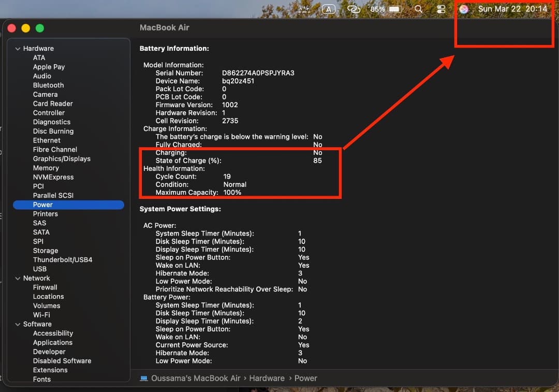Collapse the Network section
559x392 pixels.
[x=18, y=278]
